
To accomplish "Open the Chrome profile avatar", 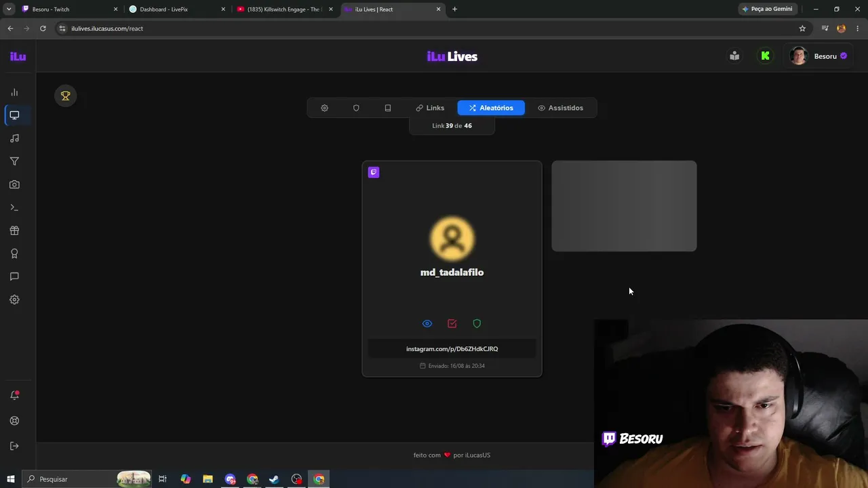I will click(x=842, y=28).
